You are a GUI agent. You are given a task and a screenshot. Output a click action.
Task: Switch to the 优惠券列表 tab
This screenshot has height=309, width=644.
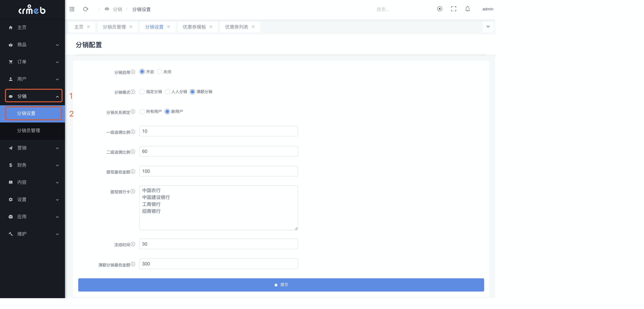[237, 27]
